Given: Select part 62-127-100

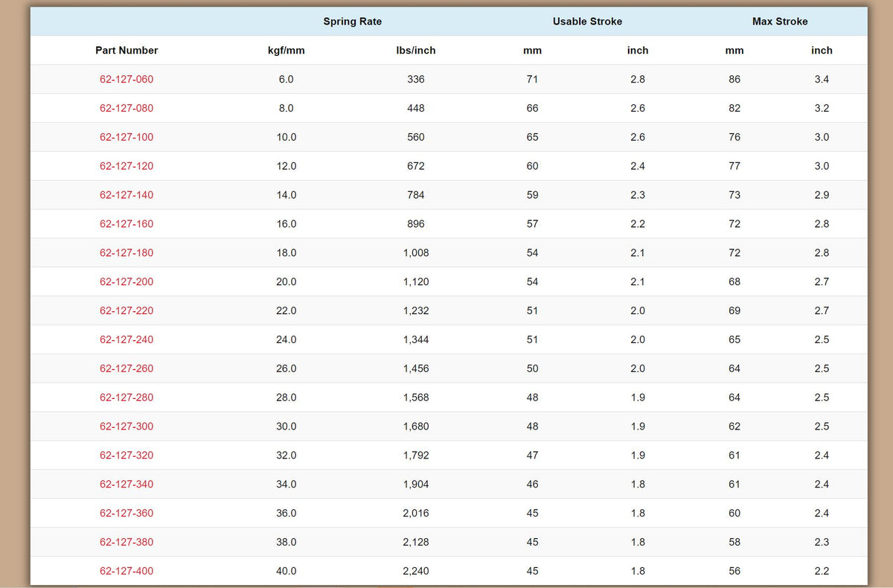Looking at the screenshot, I should [x=127, y=138].
